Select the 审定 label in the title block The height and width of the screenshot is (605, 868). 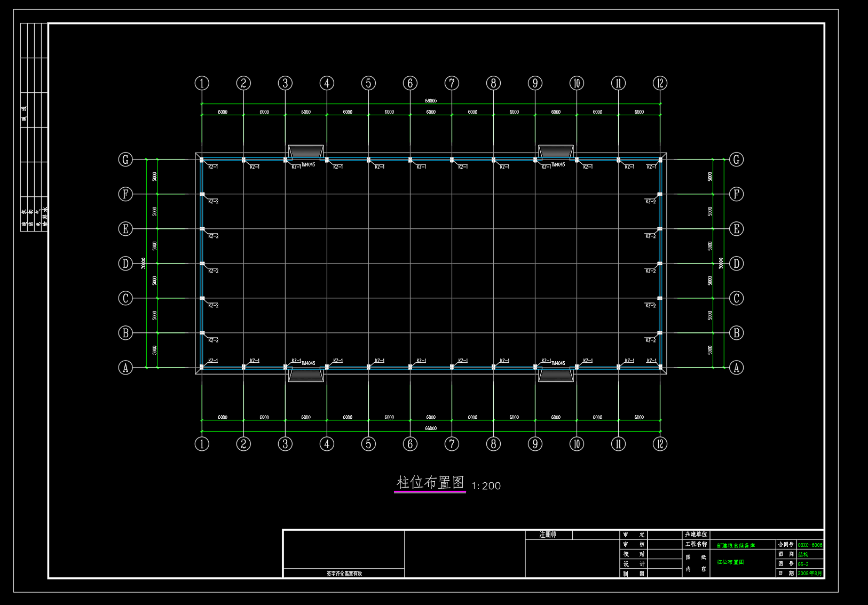click(634, 535)
